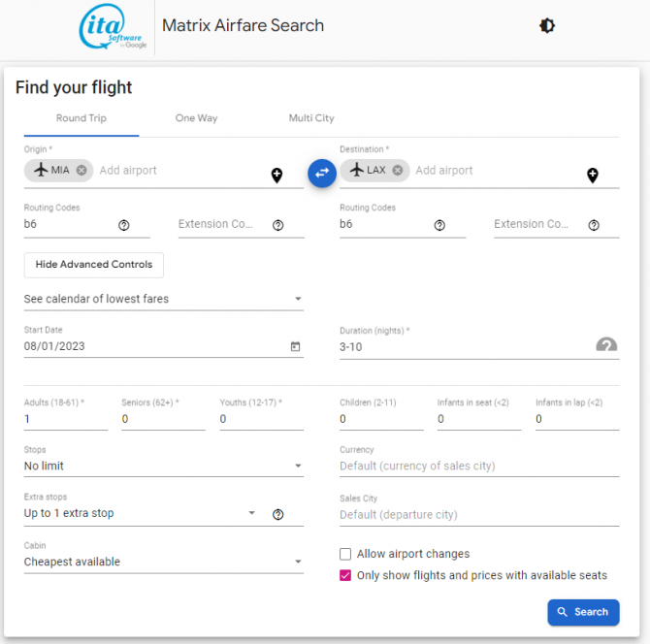Remove the MIA airport chip

(x=81, y=171)
